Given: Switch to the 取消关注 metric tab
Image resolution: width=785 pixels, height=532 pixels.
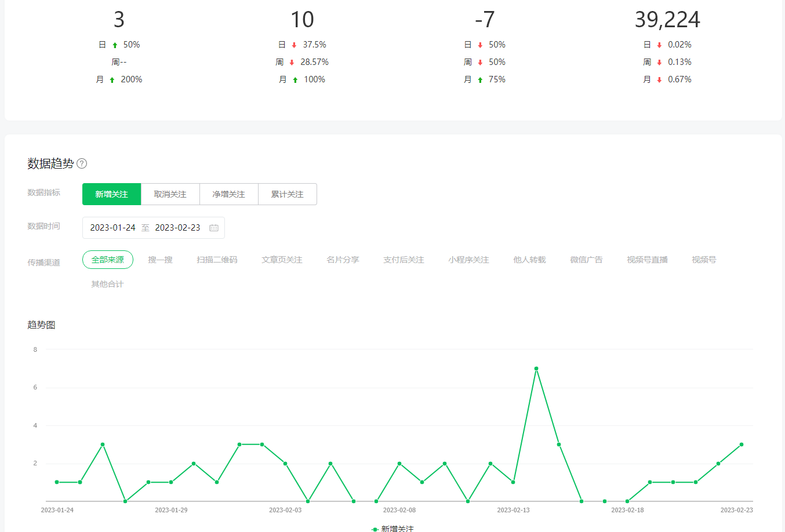Looking at the screenshot, I should (170, 194).
